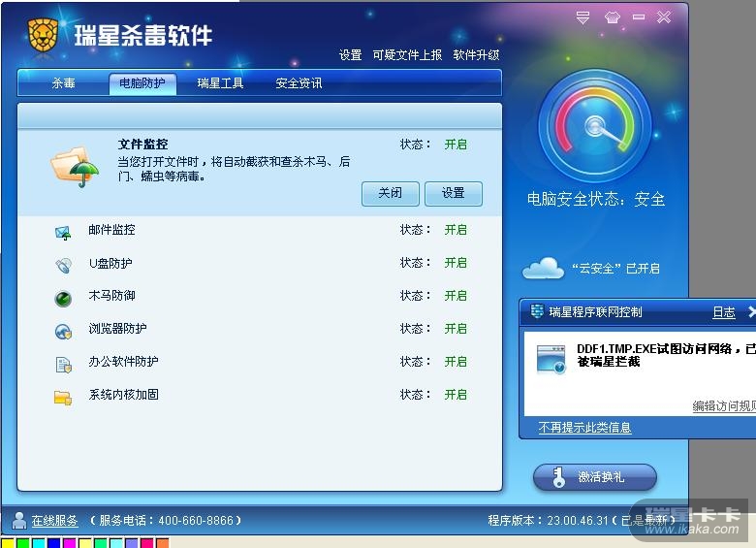Click the U盘防护 icon
This screenshot has width=756, height=548.
[x=63, y=266]
